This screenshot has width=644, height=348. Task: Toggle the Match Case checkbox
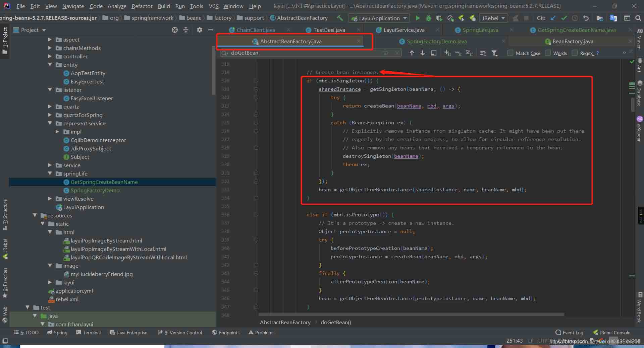click(x=510, y=53)
